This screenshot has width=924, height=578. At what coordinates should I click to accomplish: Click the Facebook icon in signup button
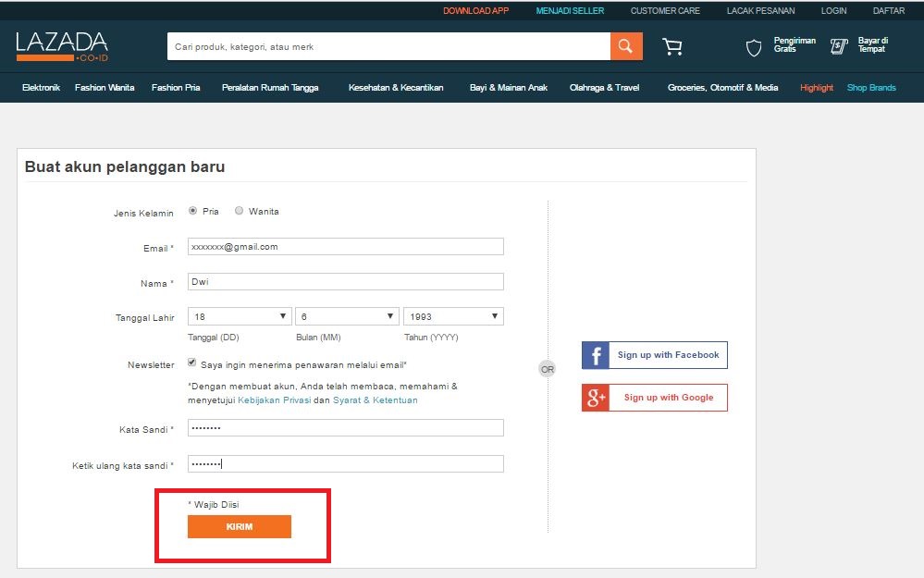pyautogui.click(x=596, y=355)
